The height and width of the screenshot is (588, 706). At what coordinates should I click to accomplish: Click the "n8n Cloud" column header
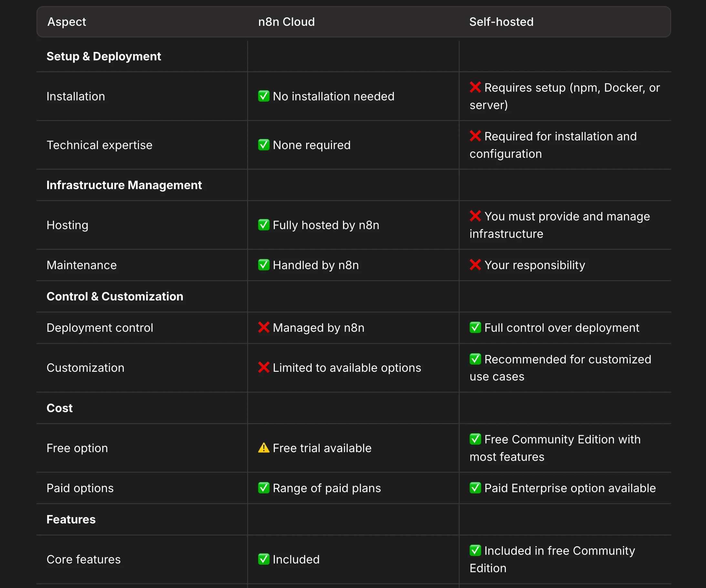[x=286, y=22]
